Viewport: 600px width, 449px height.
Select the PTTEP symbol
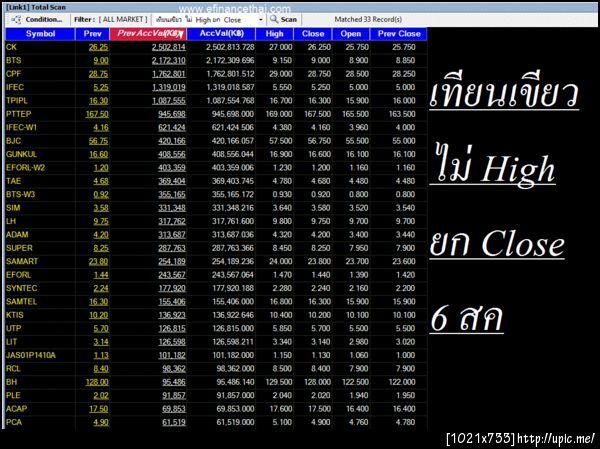tap(18, 114)
